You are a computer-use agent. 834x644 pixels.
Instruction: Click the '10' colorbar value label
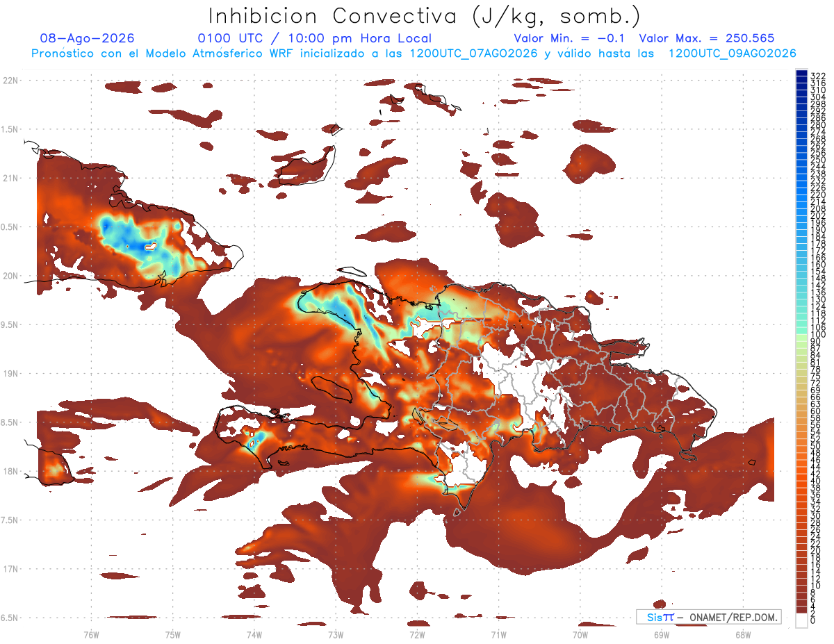tap(815, 586)
